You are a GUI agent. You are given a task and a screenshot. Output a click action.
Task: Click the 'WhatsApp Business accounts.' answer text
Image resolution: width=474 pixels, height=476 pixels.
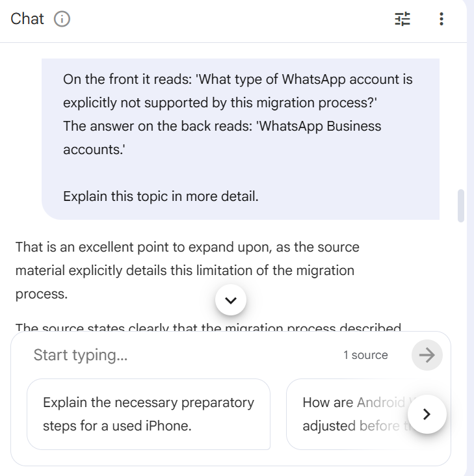coord(222,138)
